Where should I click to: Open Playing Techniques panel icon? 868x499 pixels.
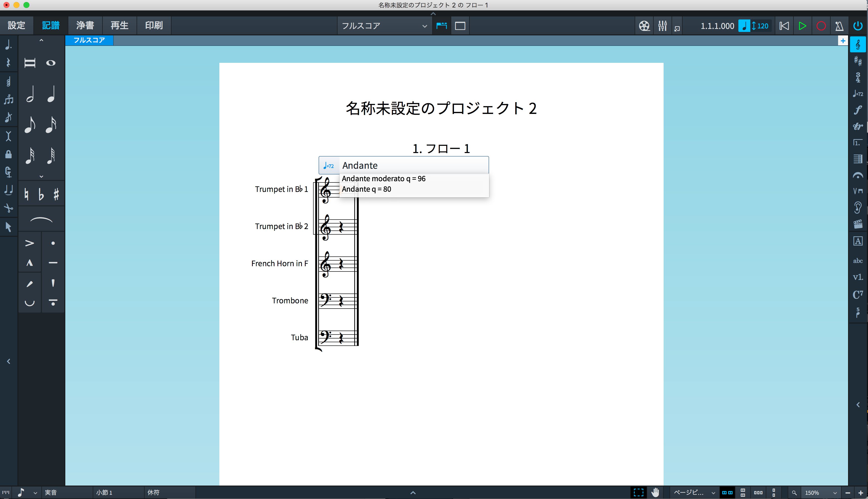[x=858, y=191]
